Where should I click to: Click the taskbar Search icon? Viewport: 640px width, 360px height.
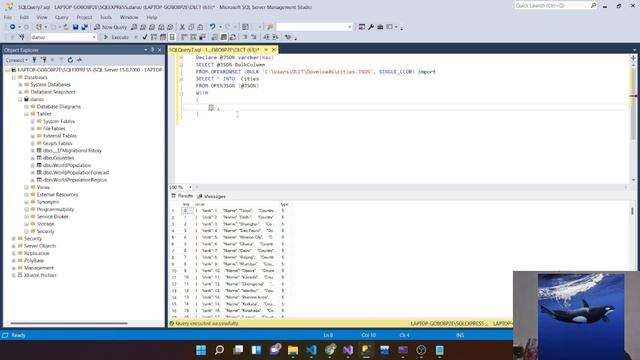coord(219,350)
